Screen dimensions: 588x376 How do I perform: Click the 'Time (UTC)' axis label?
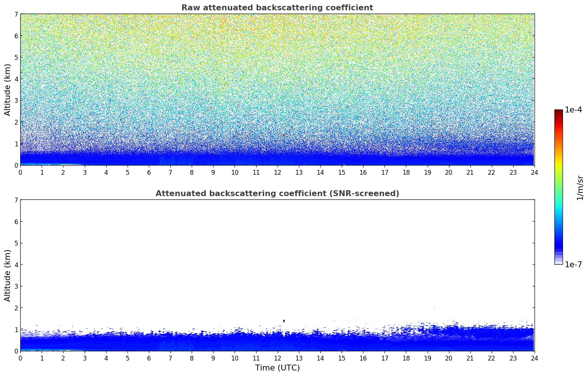(277, 368)
